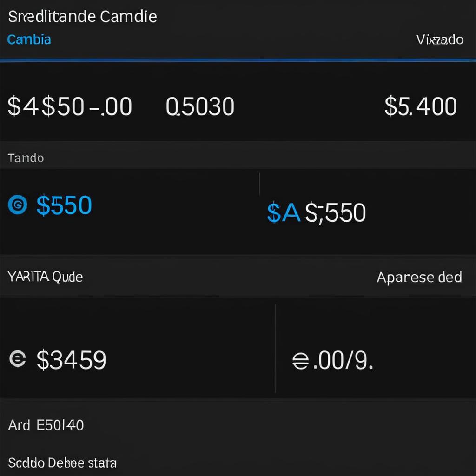Click the .00/9. value
476x476 pixels.
point(343,361)
